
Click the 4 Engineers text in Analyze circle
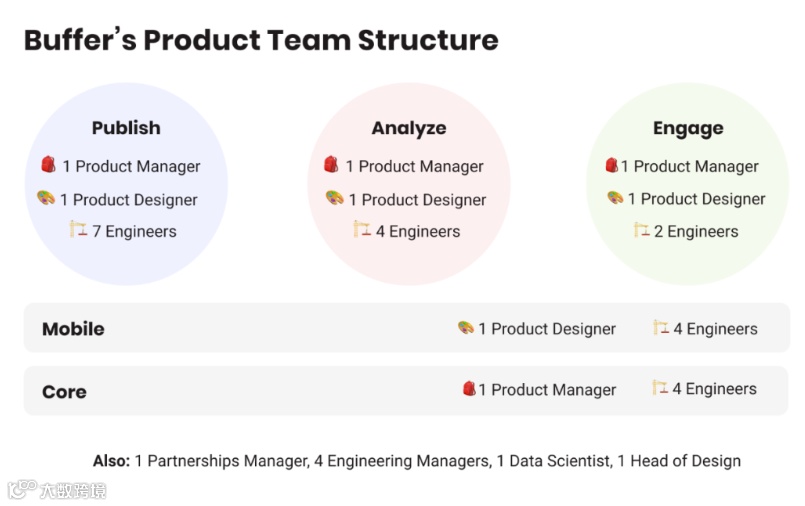[417, 231]
